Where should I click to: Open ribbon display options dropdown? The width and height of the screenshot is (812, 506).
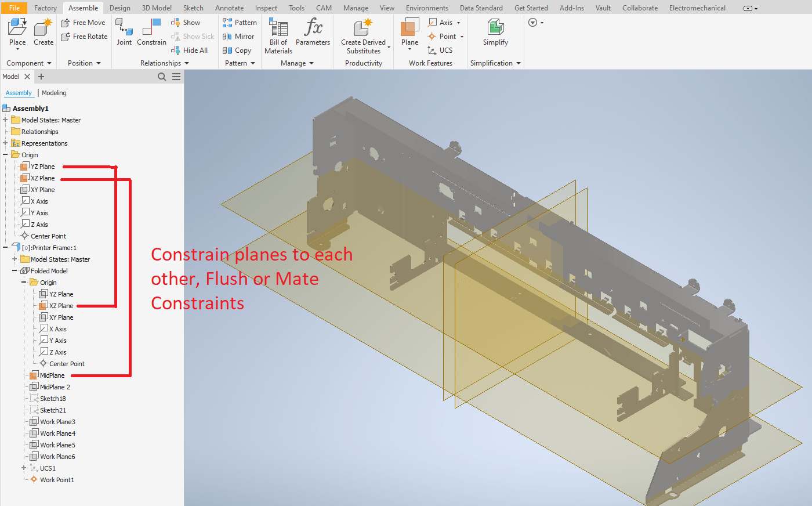[536, 23]
